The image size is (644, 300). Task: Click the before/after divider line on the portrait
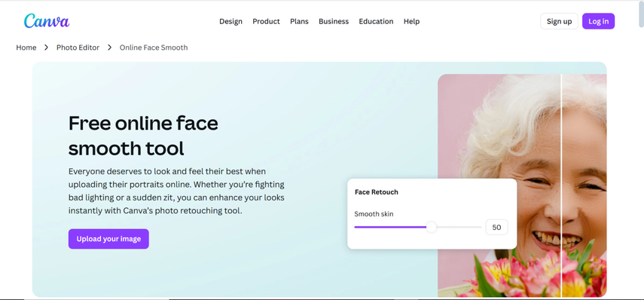point(561,185)
